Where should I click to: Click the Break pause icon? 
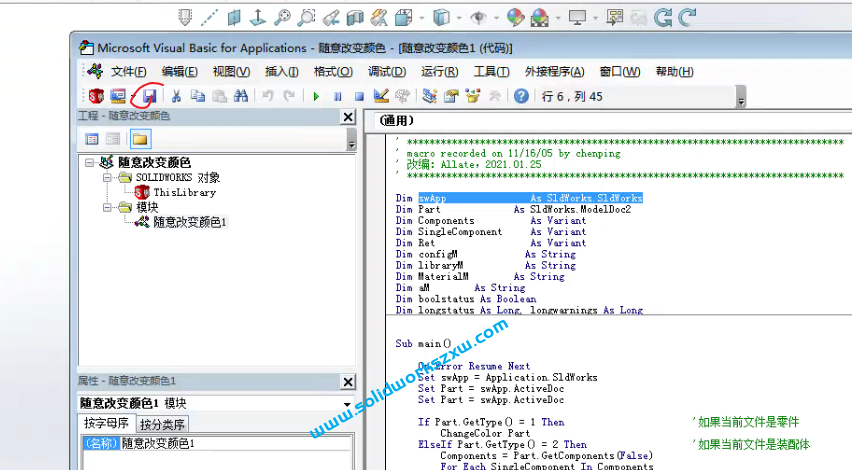(x=337, y=97)
